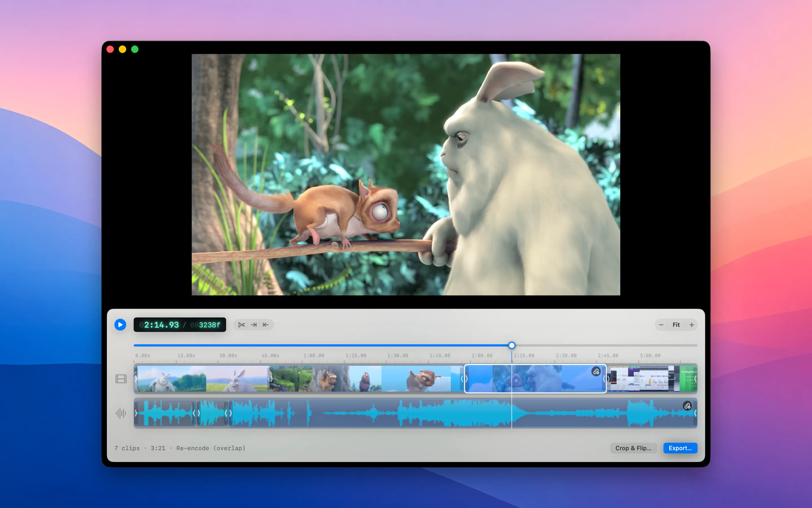Jump to 1:00.00 on the time ruler
The width and height of the screenshot is (812, 508).
click(x=314, y=356)
